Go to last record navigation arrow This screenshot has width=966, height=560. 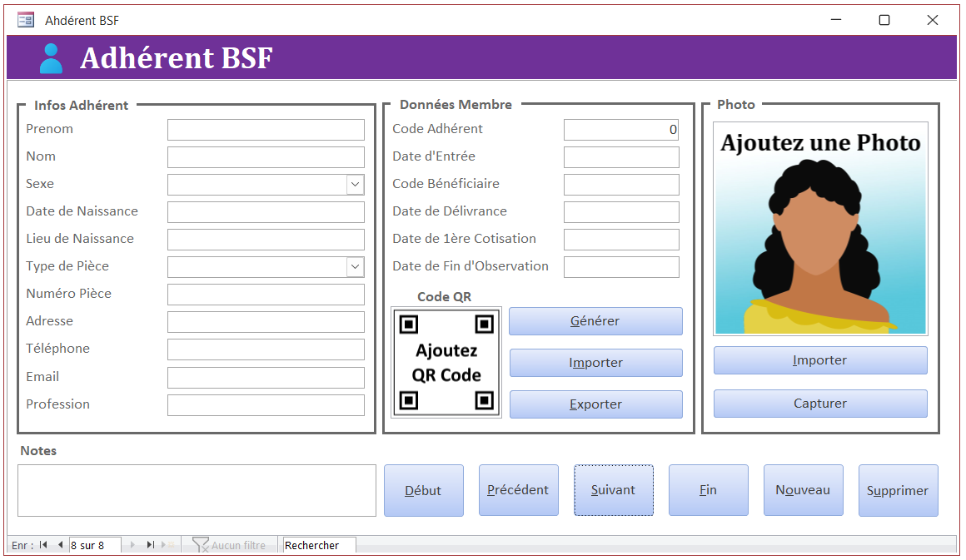tap(150, 545)
